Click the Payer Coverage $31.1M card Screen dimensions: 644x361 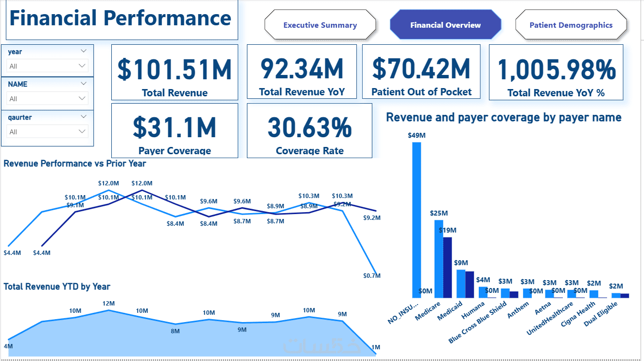point(174,130)
